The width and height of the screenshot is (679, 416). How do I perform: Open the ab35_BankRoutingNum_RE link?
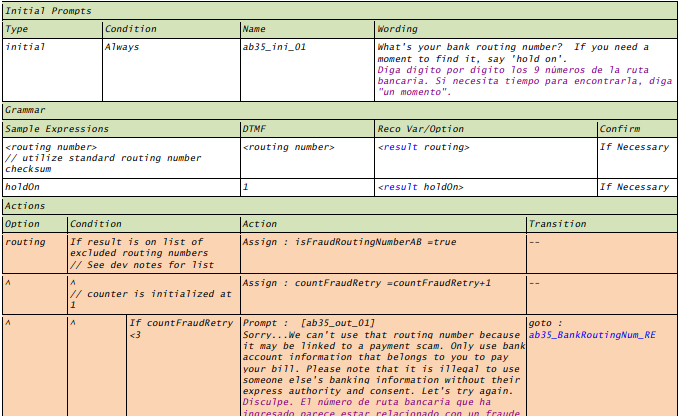592,335
